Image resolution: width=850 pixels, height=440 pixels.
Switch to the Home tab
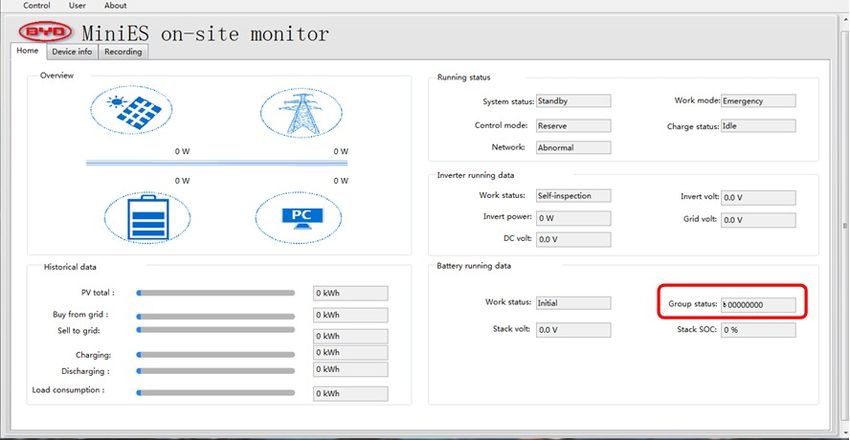(x=28, y=51)
